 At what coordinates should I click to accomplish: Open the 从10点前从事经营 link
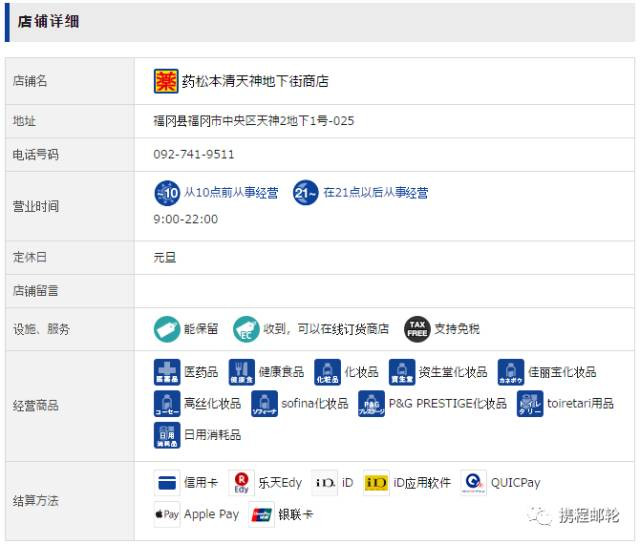tap(231, 192)
